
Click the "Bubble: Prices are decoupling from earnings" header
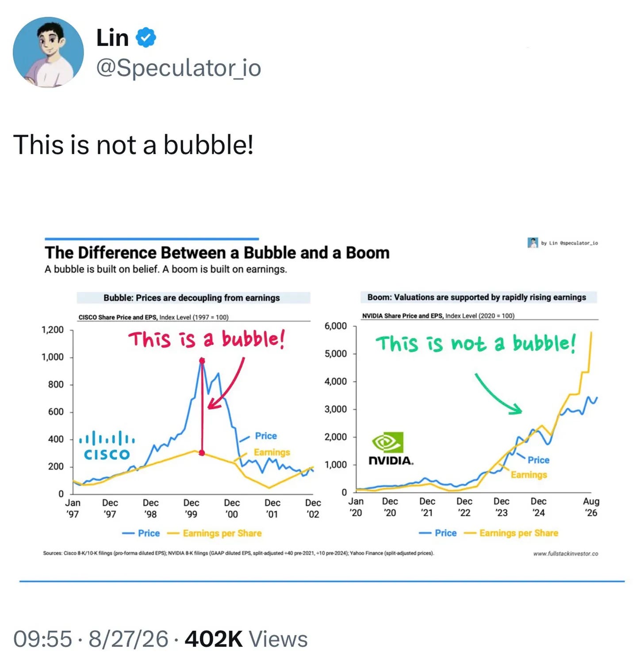point(193,298)
